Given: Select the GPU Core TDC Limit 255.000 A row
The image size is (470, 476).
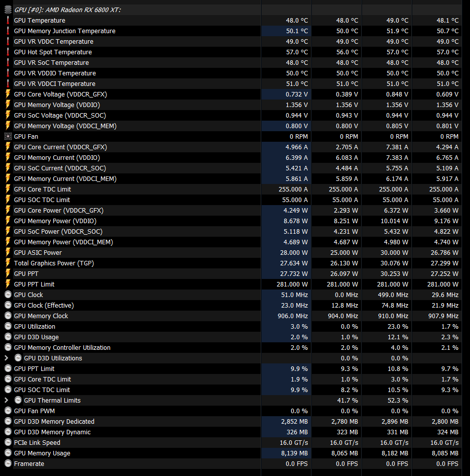Looking at the screenshot, I should (233, 189).
